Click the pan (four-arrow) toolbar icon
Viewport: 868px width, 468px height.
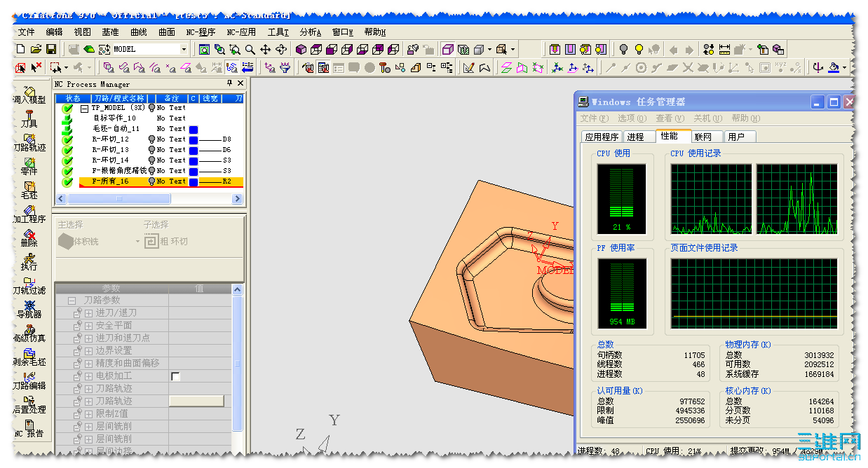coord(266,49)
